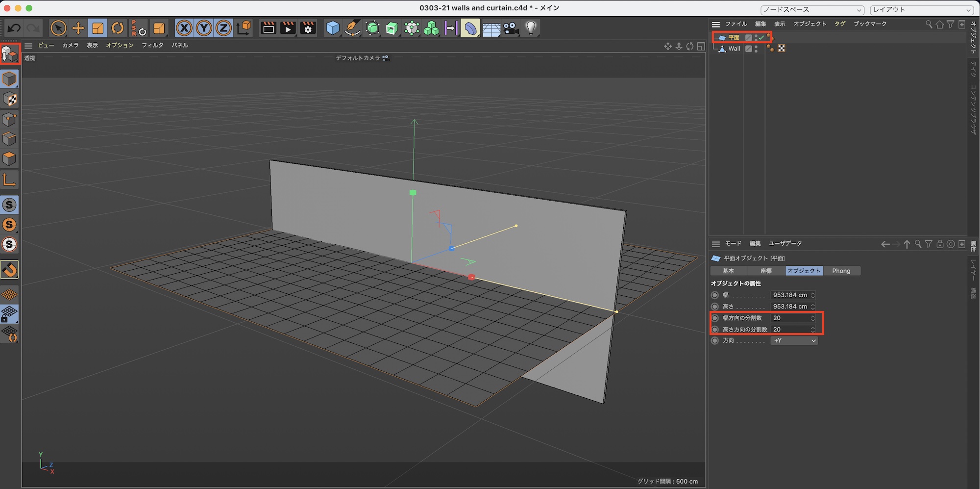Image resolution: width=980 pixels, height=489 pixels.
Task: Open the レイアウト dropdown at top right
Action: 922,10
